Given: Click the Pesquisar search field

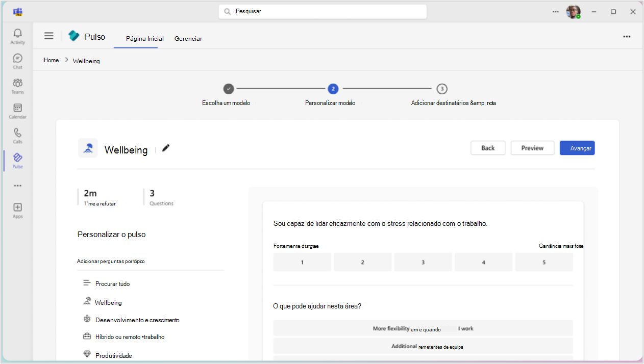Looking at the screenshot, I should click(323, 11).
